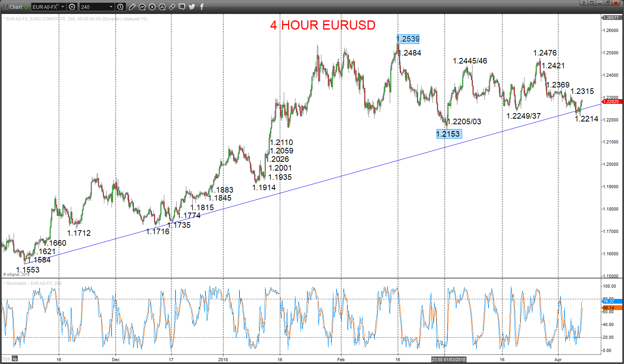Click the 'Chart' title label
Image resolution: width=624 pixels, height=364 pixels.
[x=16, y=7]
